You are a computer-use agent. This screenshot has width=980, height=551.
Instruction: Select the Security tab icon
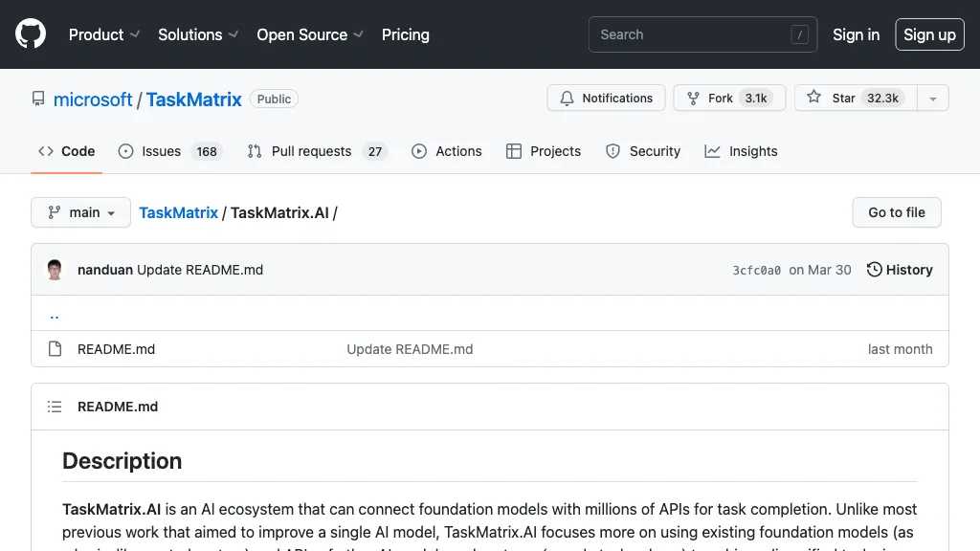coord(612,151)
